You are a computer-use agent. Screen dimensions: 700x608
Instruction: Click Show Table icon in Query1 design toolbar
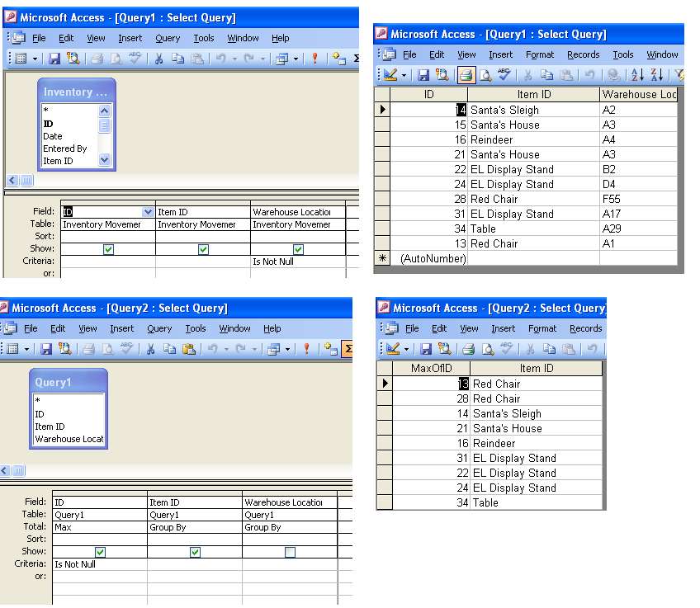339,59
